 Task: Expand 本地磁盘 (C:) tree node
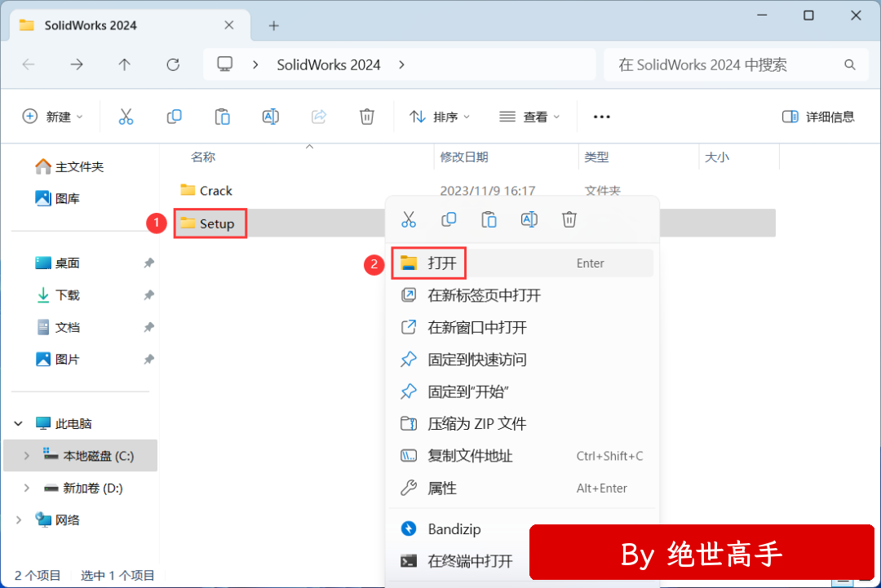(27, 456)
